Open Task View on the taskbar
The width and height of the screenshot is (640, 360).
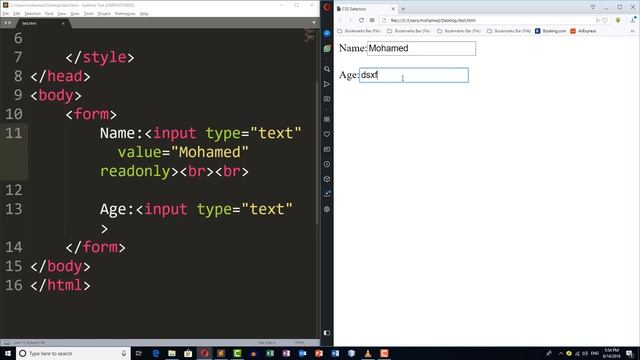(138, 353)
